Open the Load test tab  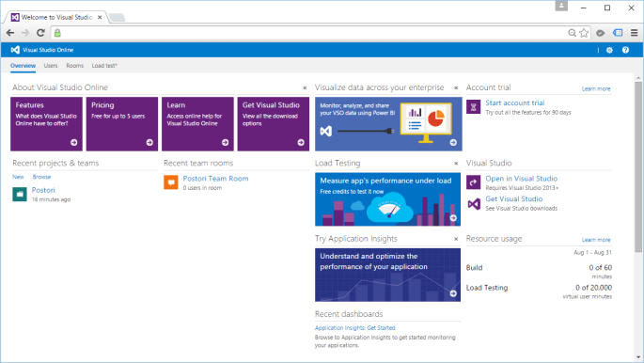point(104,66)
